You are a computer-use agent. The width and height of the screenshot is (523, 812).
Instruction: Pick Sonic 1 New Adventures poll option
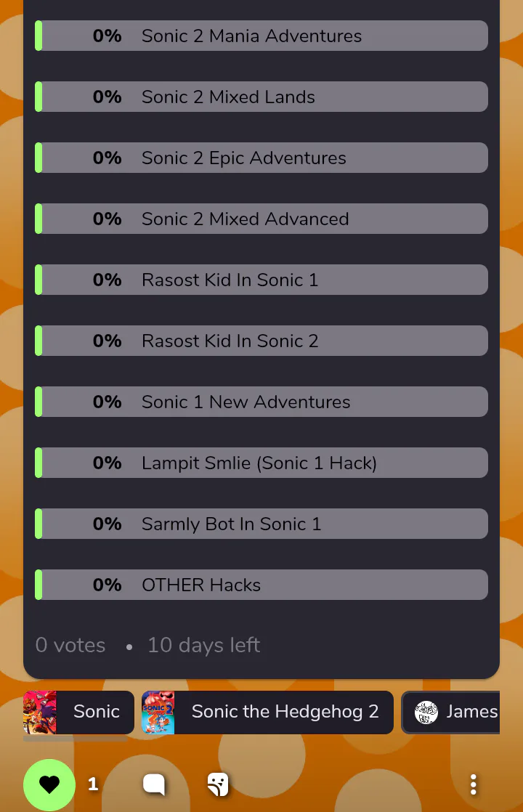pos(261,402)
